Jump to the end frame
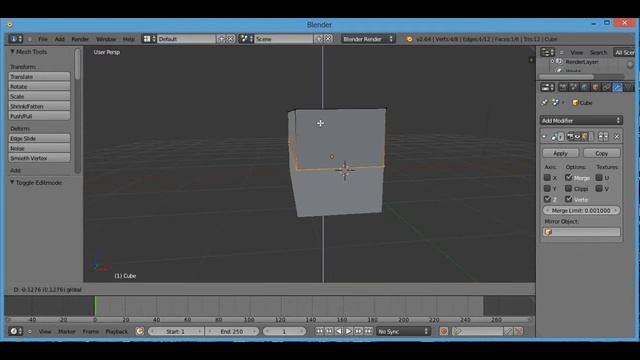This screenshot has height=360, width=640. point(368,331)
